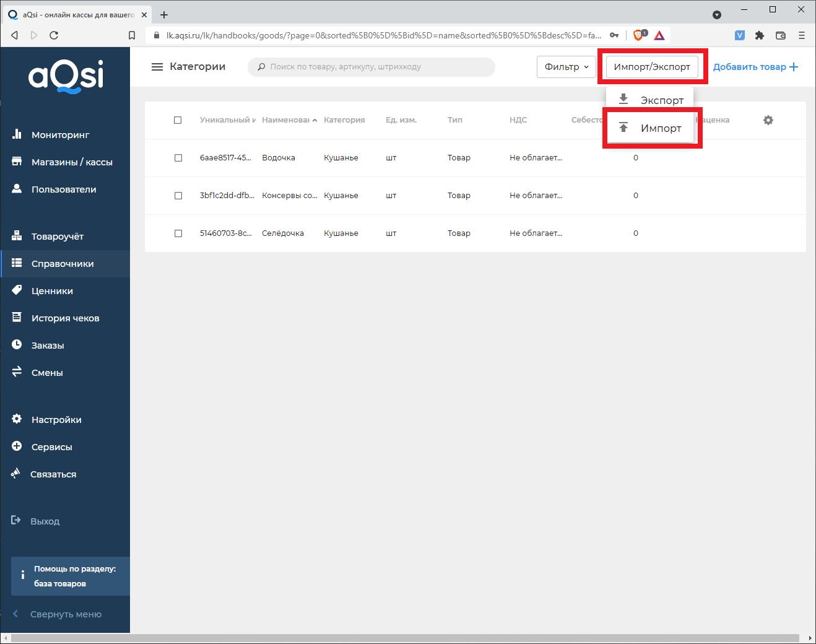Open the browser wallet icon
The image size is (816, 644).
[781, 35]
